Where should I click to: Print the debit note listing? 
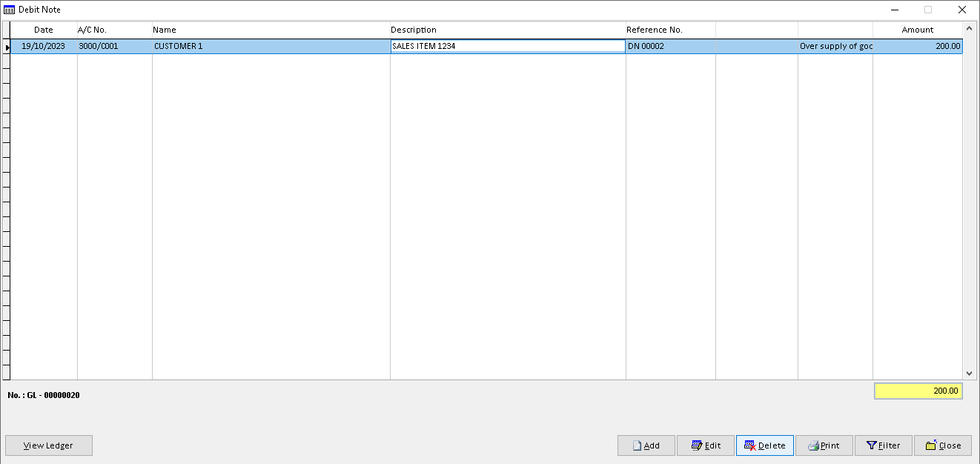(824, 445)
